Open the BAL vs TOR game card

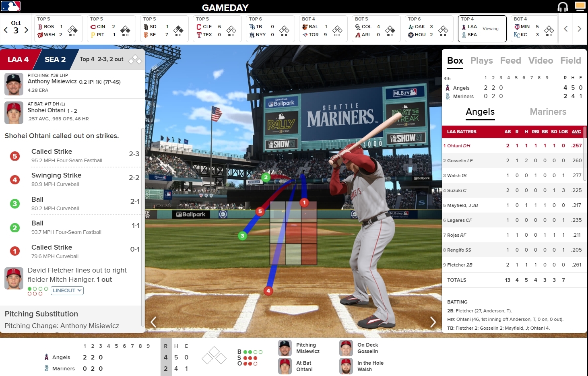pyautogui.click(x=323, y=29)
